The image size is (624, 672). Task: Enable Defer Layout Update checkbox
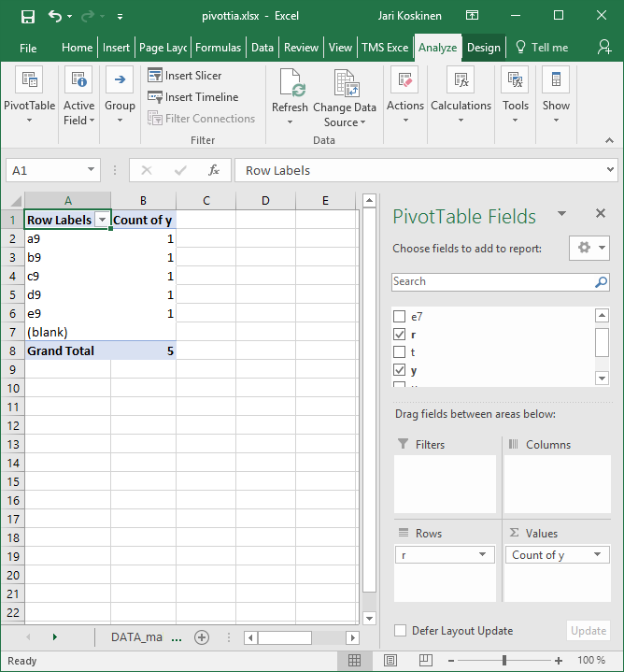point(400,631)
